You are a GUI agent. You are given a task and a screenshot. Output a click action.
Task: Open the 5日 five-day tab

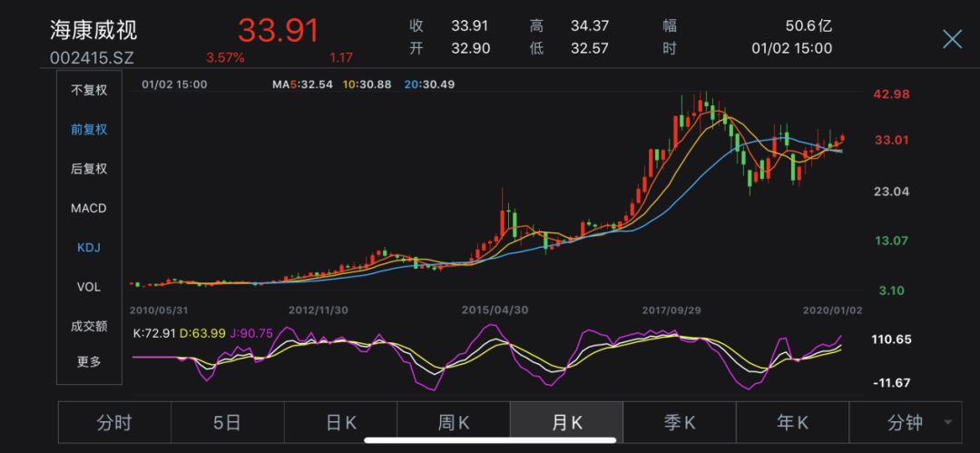click(x=227, y=422)
